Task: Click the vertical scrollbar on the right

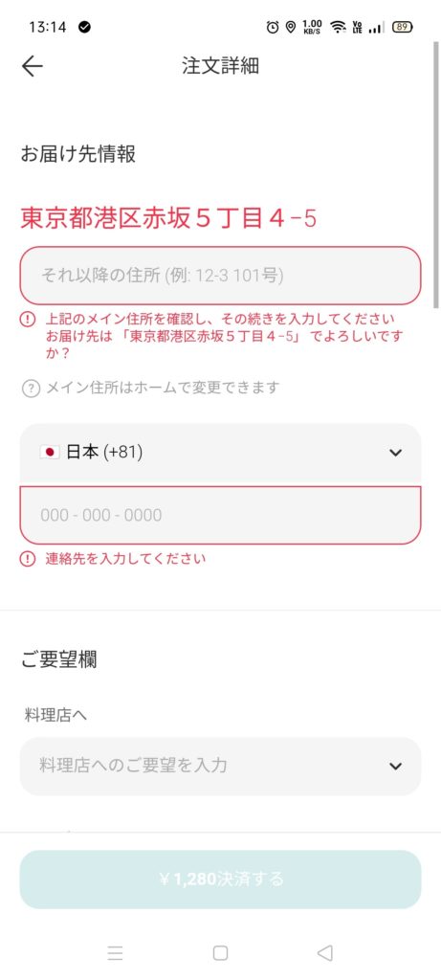Action: pos(435,175)
